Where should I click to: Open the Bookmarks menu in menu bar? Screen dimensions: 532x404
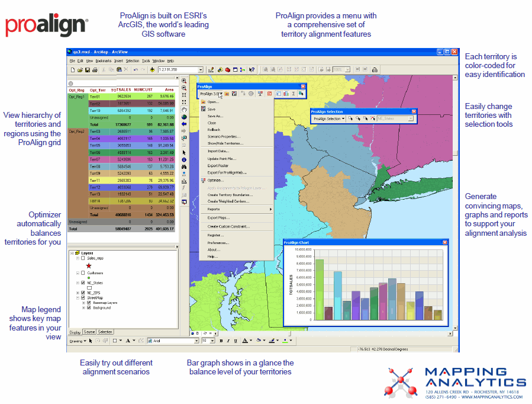[x=103, y=61]
